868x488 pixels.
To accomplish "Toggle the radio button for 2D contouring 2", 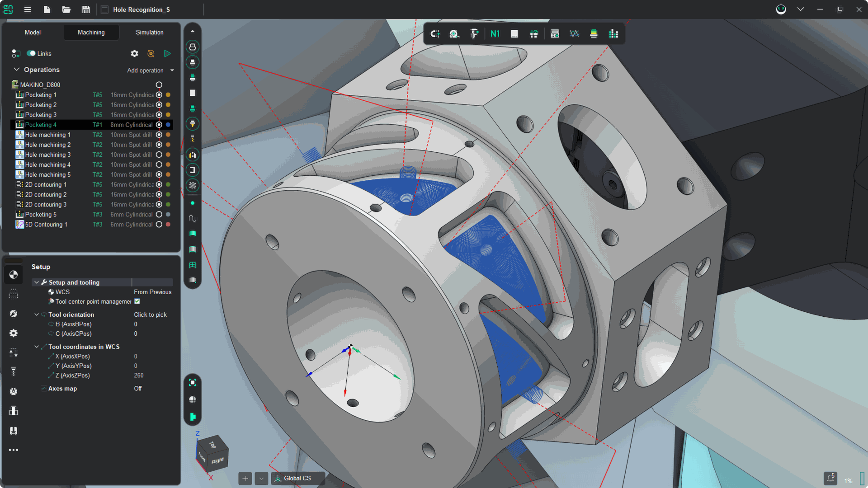I will 159,195.
